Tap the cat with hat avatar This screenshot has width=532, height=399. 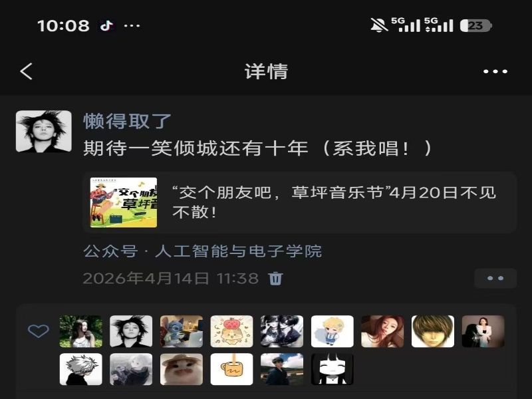[x=182, y=369]
